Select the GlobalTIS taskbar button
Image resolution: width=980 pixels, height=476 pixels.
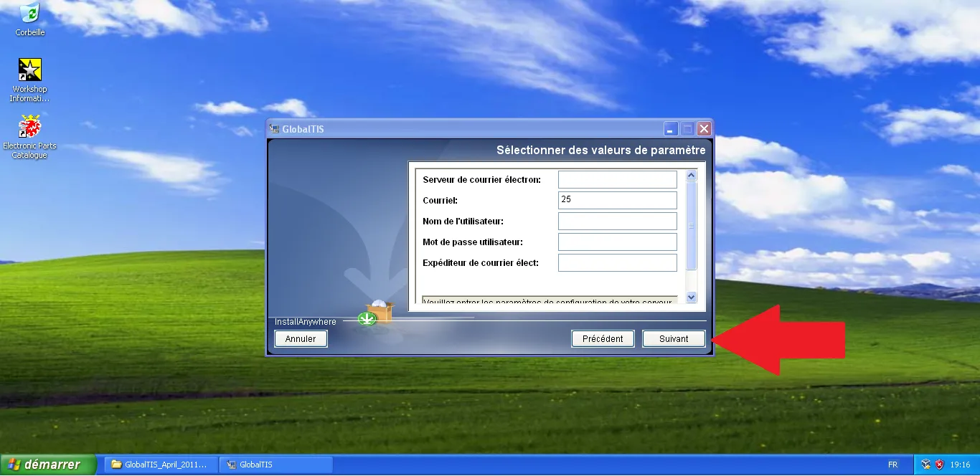point(275,464)
